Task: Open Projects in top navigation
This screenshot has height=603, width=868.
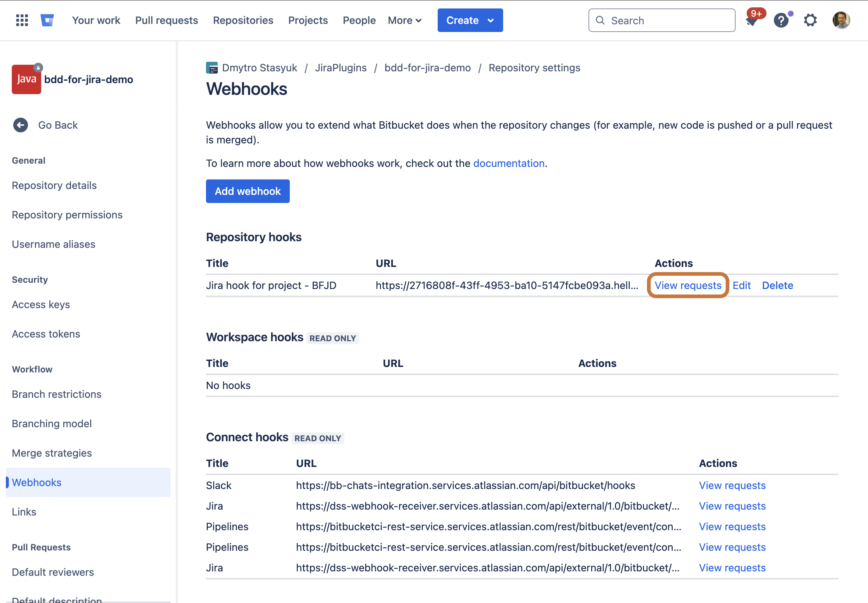Action: coord(308,20)
